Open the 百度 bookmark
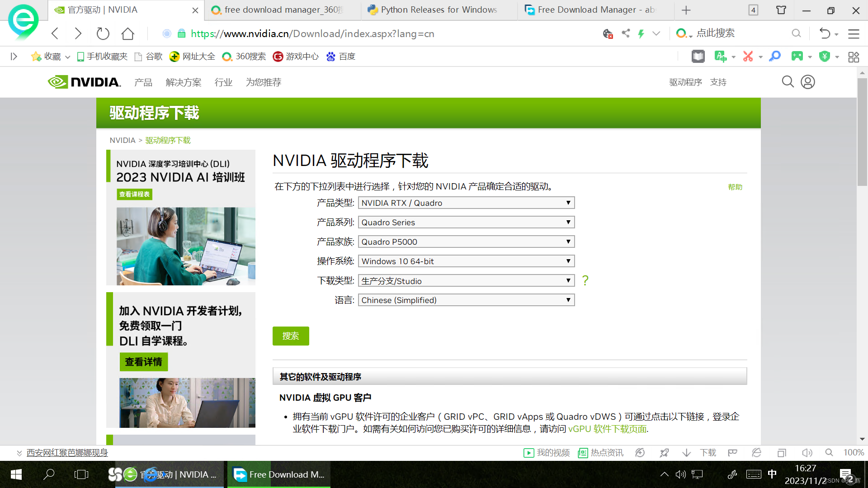Image resolution: width=868 pixels, height=488 pixels. 341,57
